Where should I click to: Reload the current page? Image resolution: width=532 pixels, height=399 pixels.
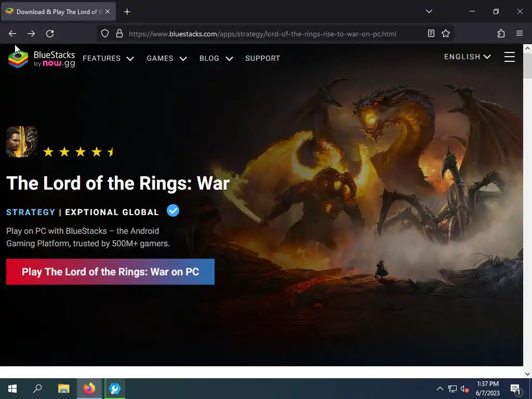pos(50,34)
